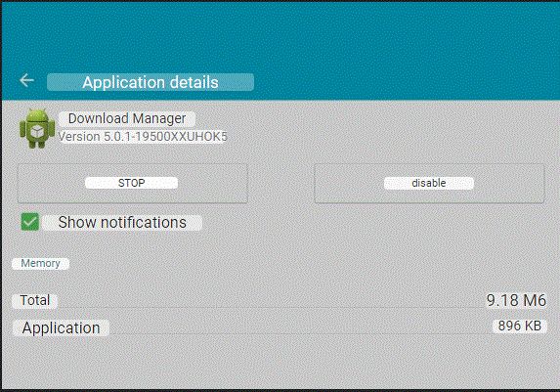Image resolution: width=560 pixels, height=392 pixels.
Task: Click the 896 KB application size value
Action: tap(520, 326)
